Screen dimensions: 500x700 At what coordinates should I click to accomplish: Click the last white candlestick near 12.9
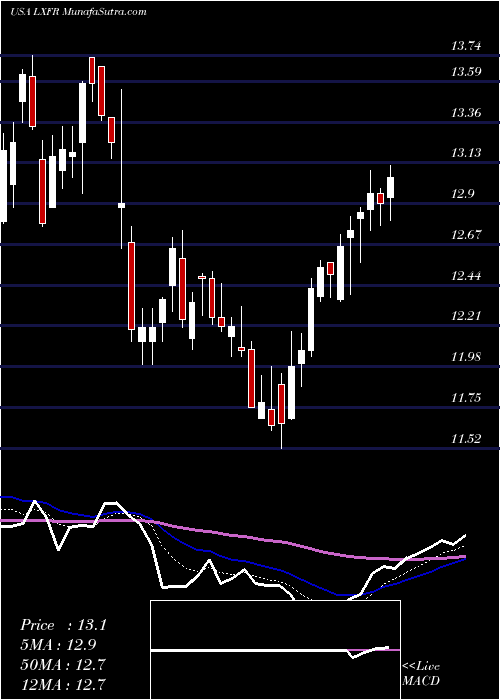391,188
